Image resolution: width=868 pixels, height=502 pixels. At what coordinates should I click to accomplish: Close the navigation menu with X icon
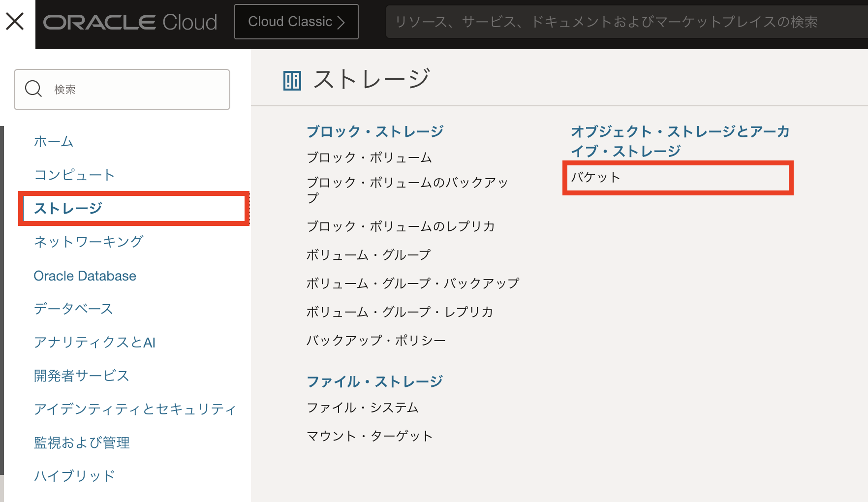point(15,22)
